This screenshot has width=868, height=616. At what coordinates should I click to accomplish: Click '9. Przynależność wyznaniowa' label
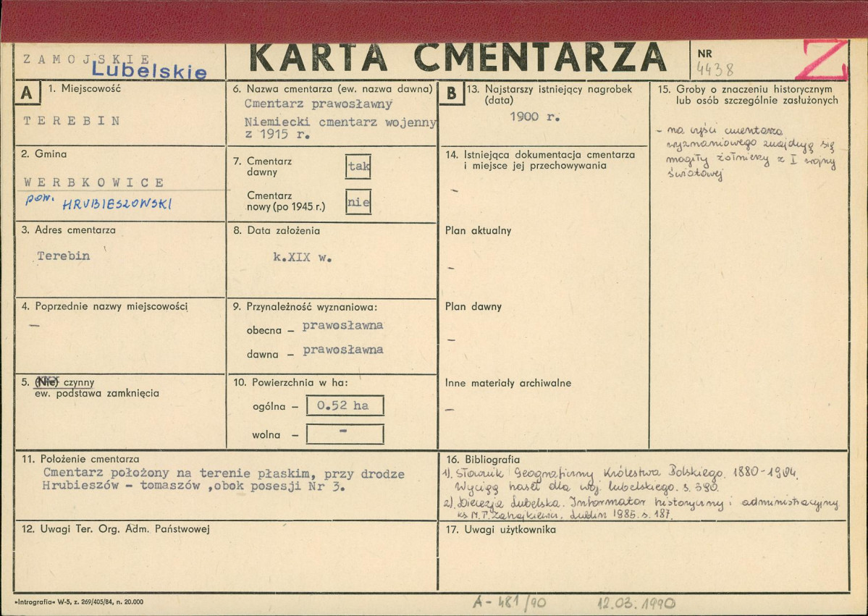tap(305, 307)
